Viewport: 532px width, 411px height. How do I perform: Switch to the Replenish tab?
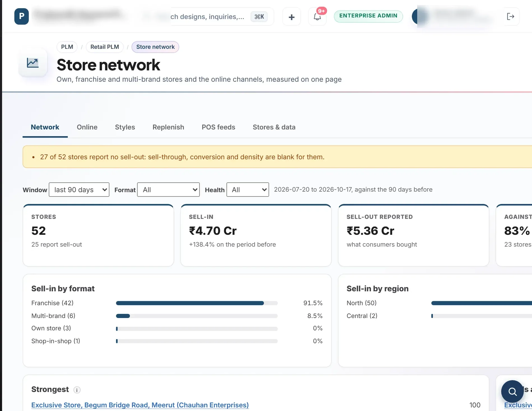point(168,127)
